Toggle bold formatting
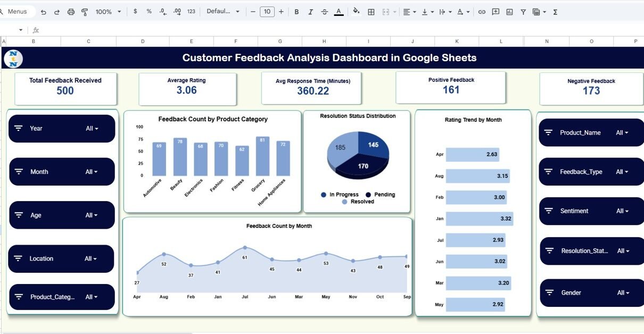 (x=296, y=12)
